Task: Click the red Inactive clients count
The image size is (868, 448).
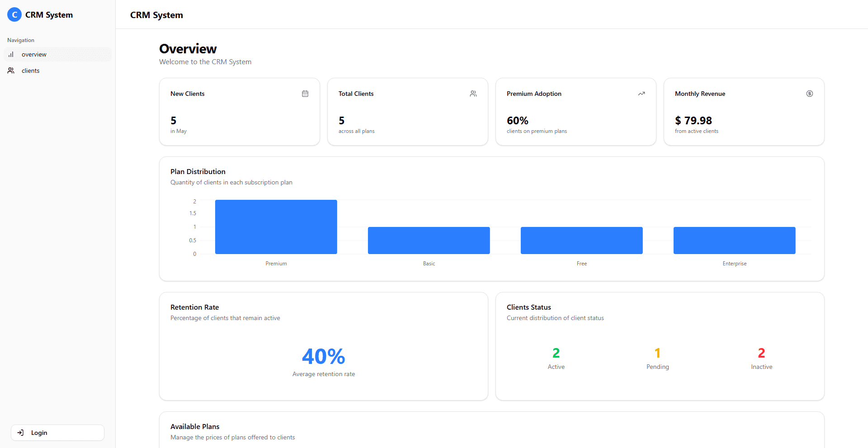Action: click(761, 353)
